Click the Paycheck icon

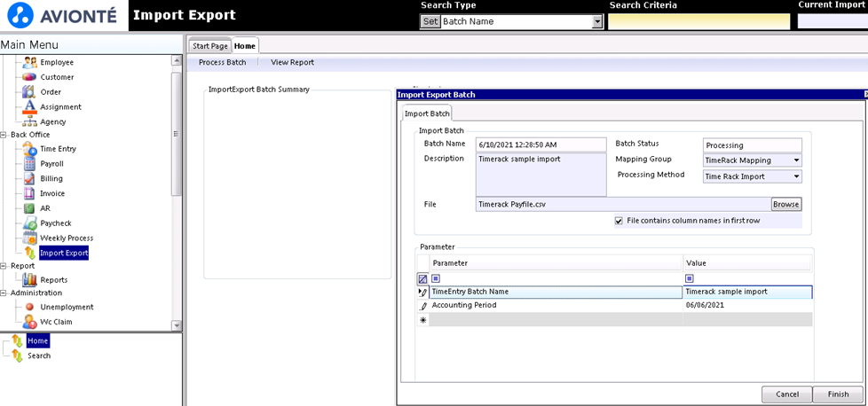tap(30, 223)
